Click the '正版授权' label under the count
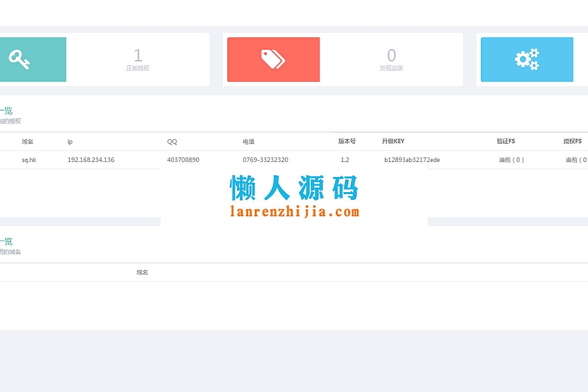 pos(138,68)
